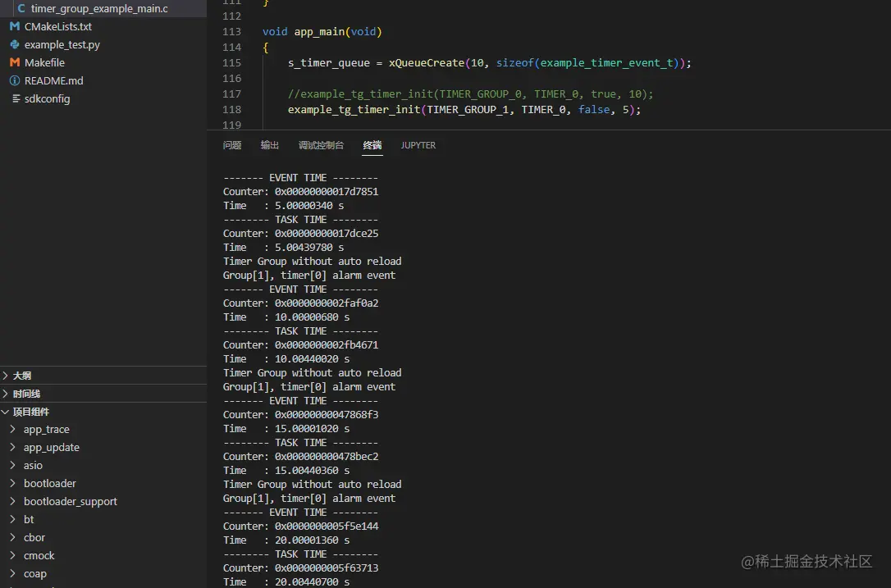Expand the 大纲 section
Screen dimensions: 891x588
point(103,376)
